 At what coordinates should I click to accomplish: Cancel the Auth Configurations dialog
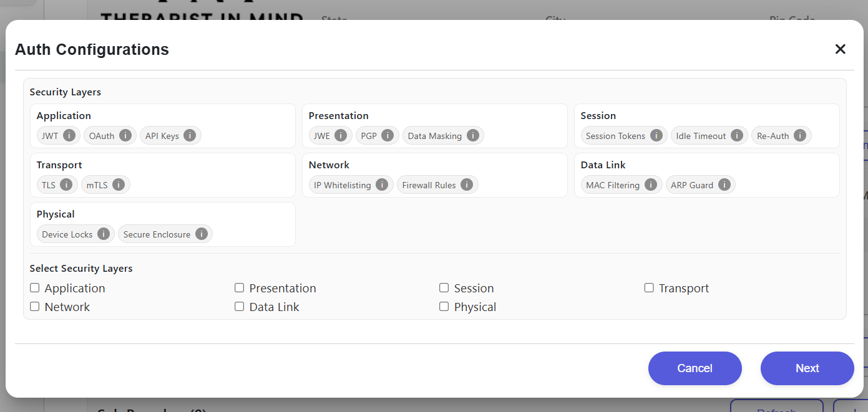click(x=695, y=368)
